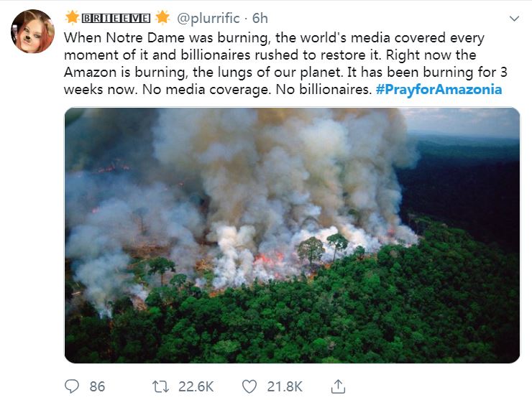Screen dimensions: 532x400
Task: Click the star emoji after the display name
Action: point(162,17)
